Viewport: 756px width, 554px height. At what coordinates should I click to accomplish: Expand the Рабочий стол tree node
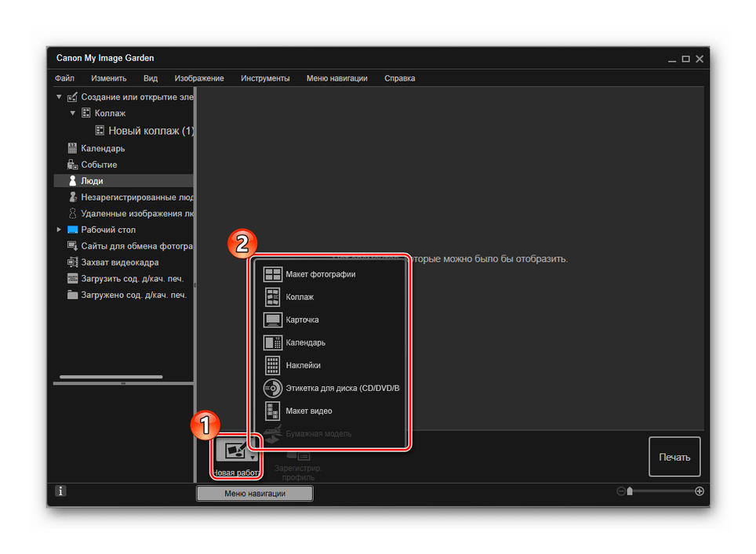point(59,230)
